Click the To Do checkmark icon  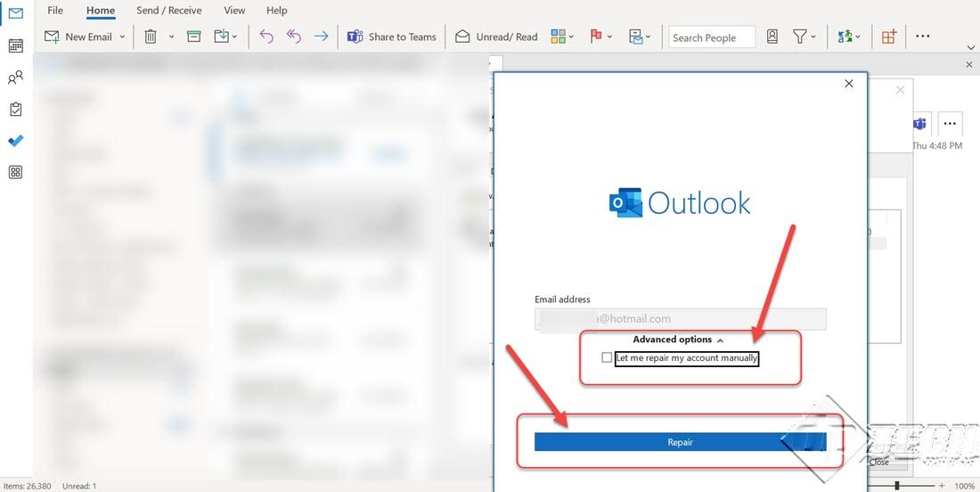click(x=15, y=141)
